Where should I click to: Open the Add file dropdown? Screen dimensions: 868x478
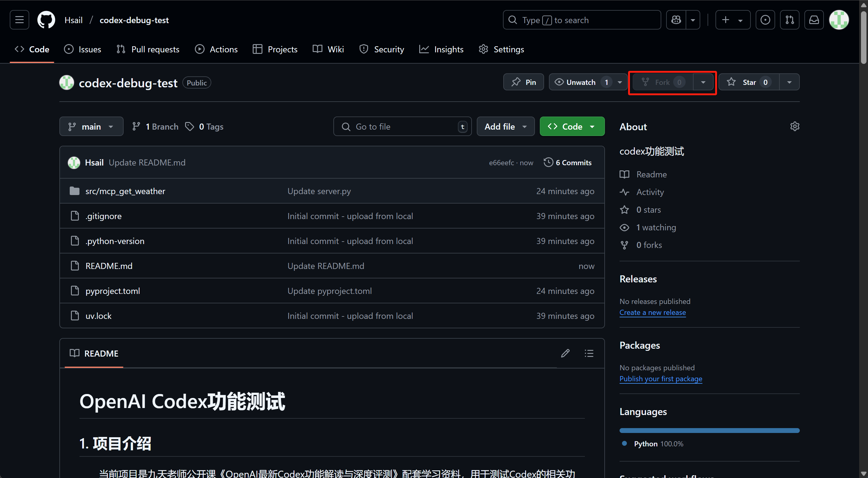point(505,126)
